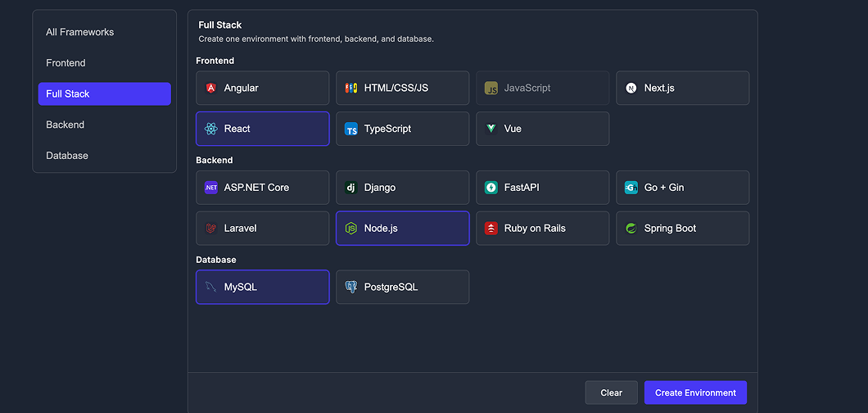Pick FastAPI for the backend
868x413 pixels.
coord(542,188)
